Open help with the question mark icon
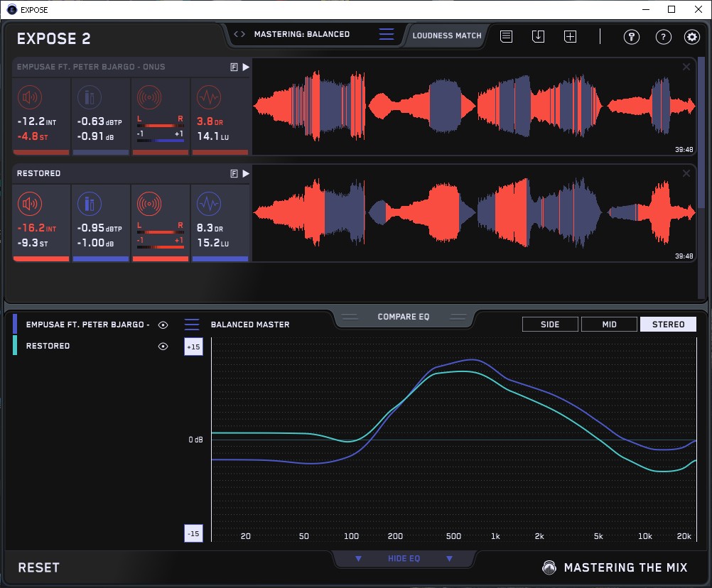The height and width of the screenshot is (588, 712). point(664,37)
